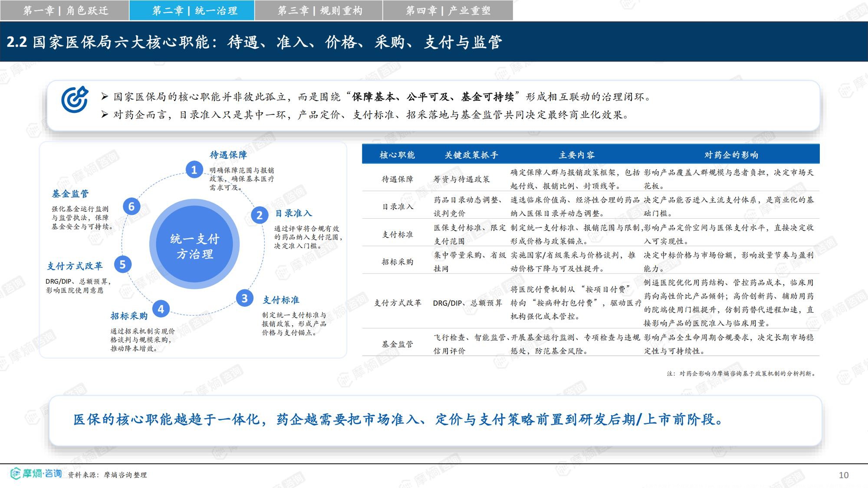Click the 待遇保障 cell in the table
The image size is (868, 488).
(397, 179)
